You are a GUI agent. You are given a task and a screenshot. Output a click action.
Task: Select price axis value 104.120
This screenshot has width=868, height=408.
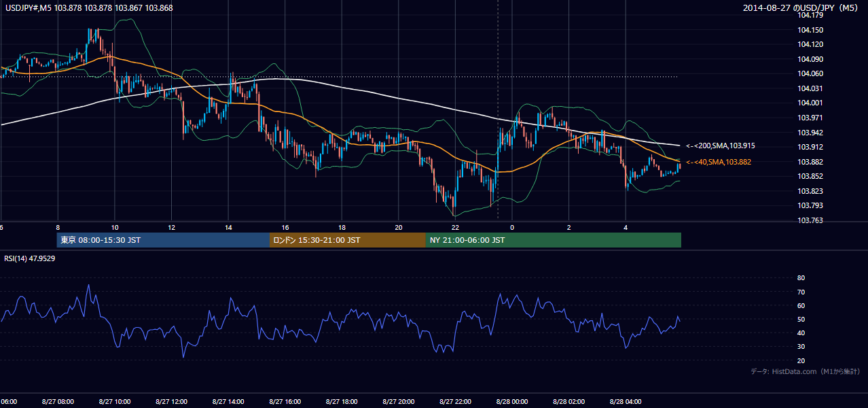pos(810,44)
